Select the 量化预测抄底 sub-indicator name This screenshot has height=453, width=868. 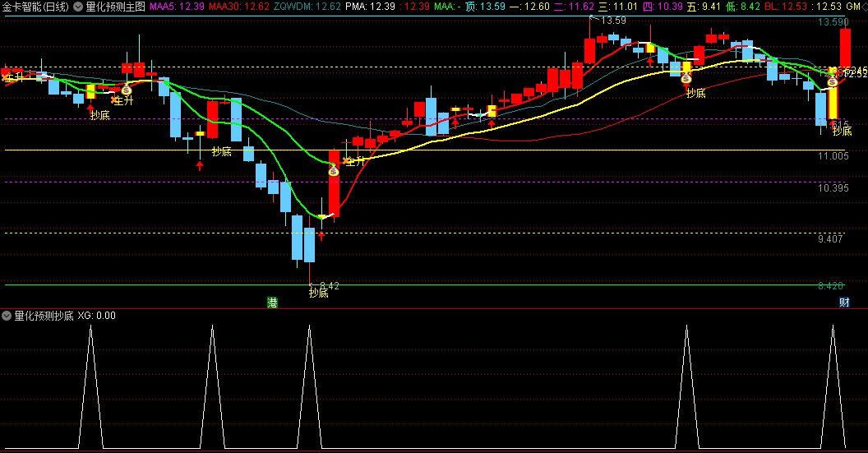point(44,316)
